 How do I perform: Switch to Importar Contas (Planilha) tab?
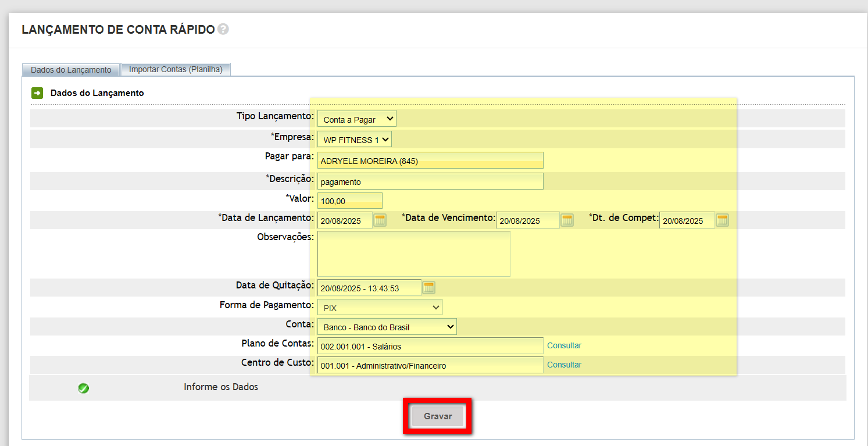click(176, 69)
